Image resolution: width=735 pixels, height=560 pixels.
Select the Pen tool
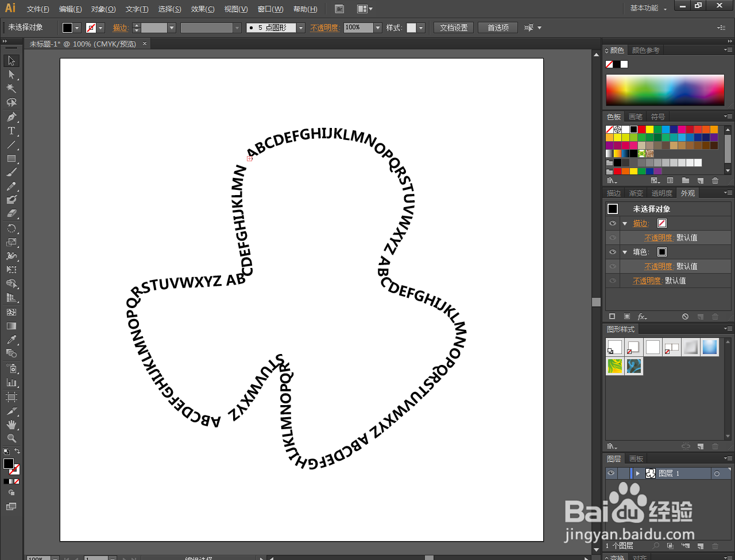point(11,117)
